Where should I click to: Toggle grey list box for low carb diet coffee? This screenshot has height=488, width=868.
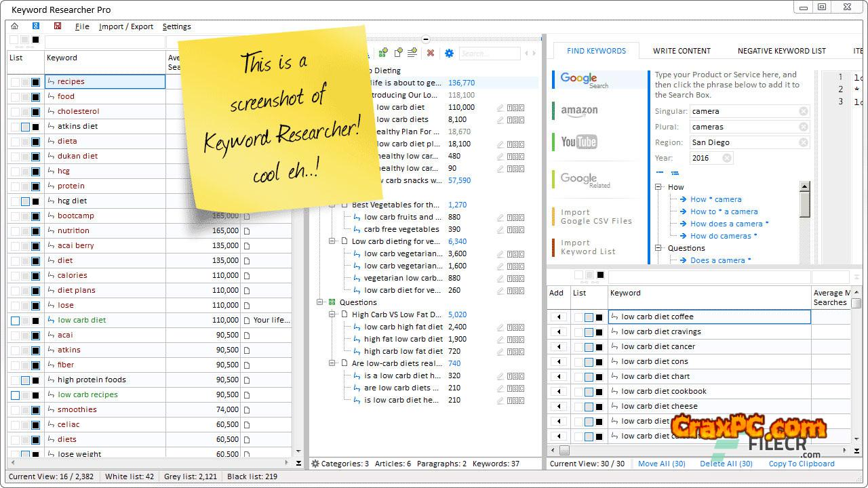click(x=589, y=317)
